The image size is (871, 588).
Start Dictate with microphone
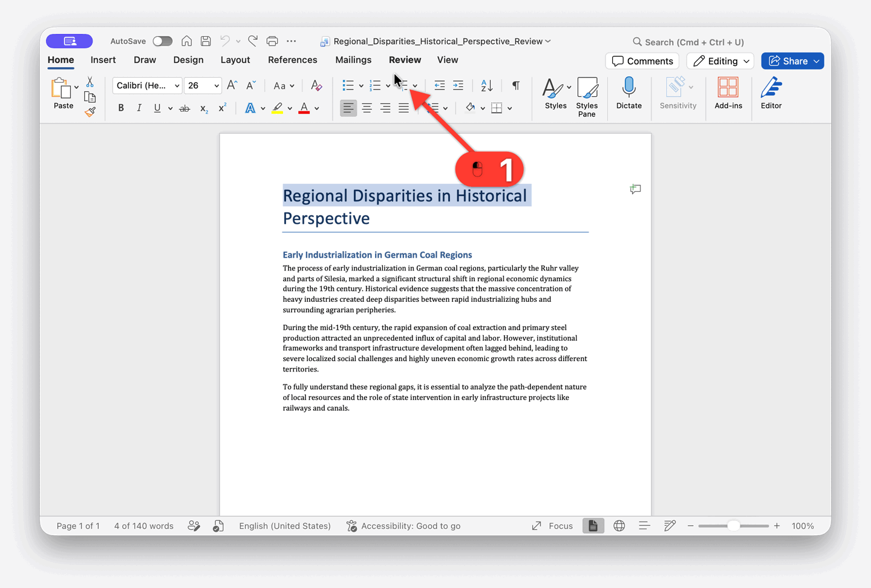(629, 93)
